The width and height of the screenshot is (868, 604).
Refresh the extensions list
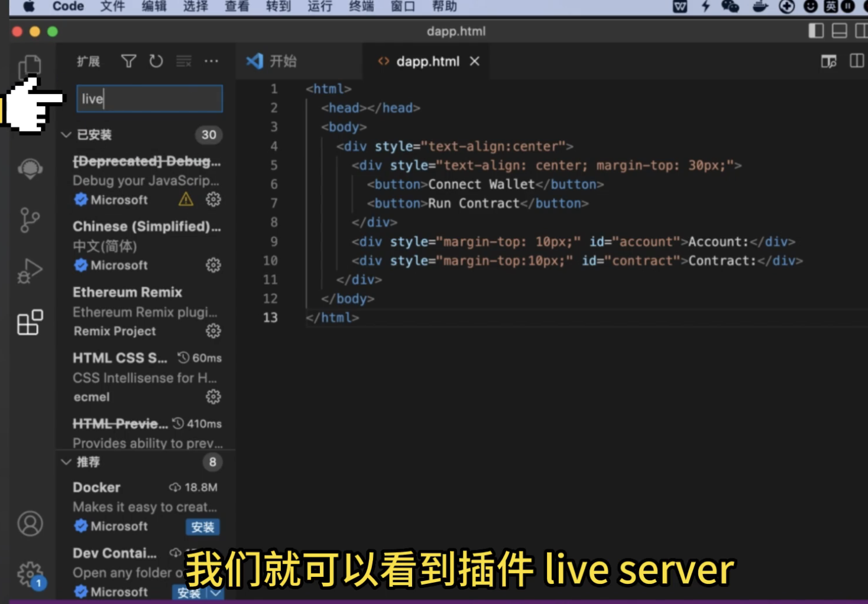click(156, 61)
